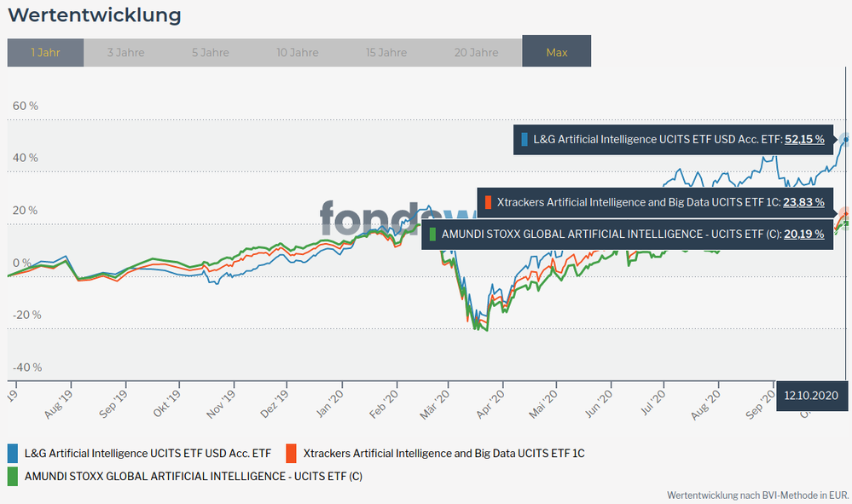Screen dimensions: 852x504
Task: Click the green AMUNDI legend color square
Action: (x=13, y=476)
